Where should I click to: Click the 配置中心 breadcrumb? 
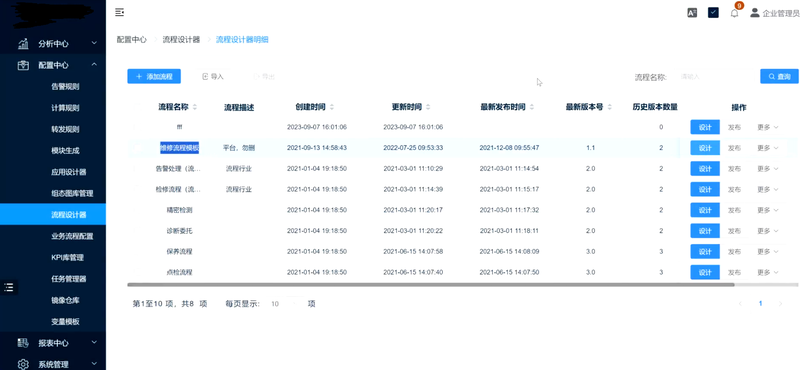131,39
